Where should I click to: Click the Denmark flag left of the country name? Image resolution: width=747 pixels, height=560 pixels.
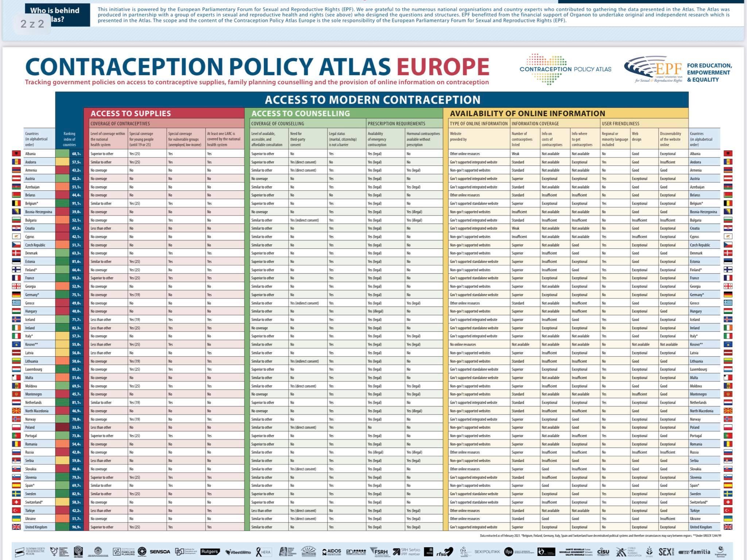click(16, 253)
